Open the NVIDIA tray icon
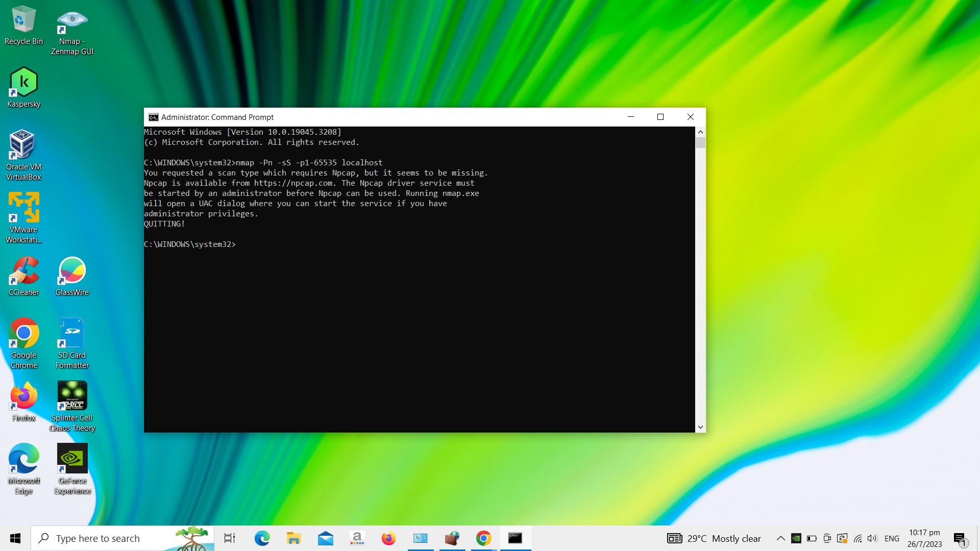 796,538
